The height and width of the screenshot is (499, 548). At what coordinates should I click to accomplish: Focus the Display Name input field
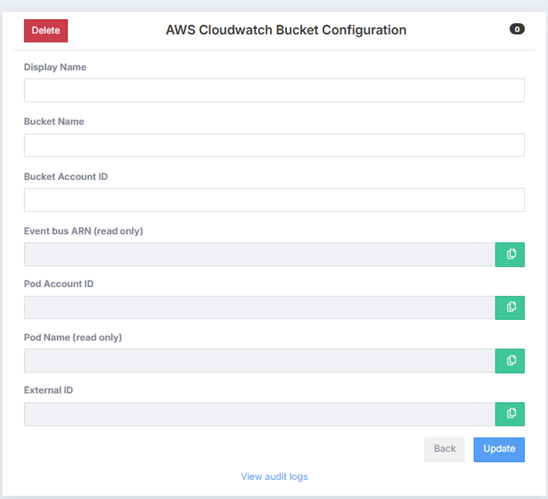coord(274,91)
